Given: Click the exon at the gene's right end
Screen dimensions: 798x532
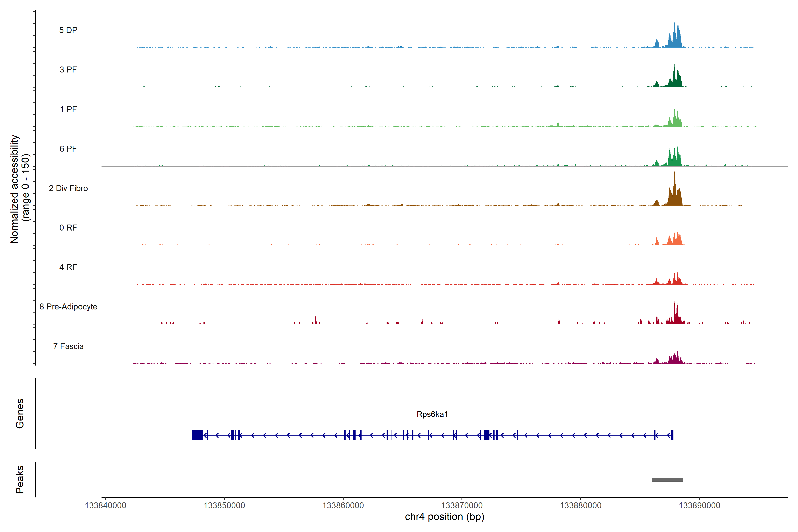Looking at the screenshot, I should pyautogui.click(x=672, y=435).
